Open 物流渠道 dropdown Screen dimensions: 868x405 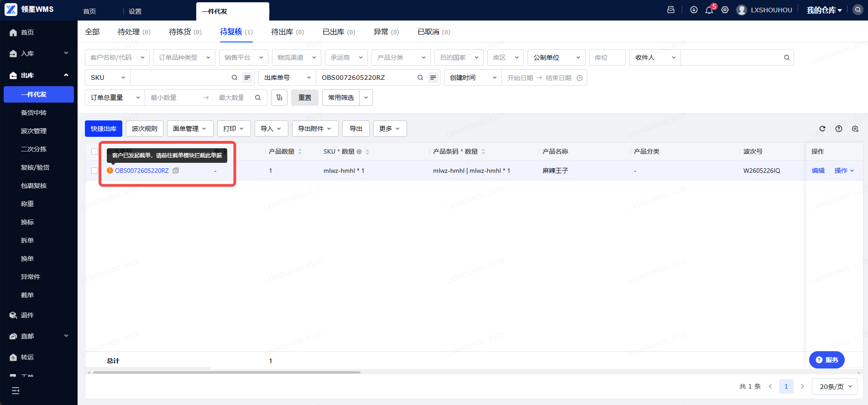tap(297, 57)
